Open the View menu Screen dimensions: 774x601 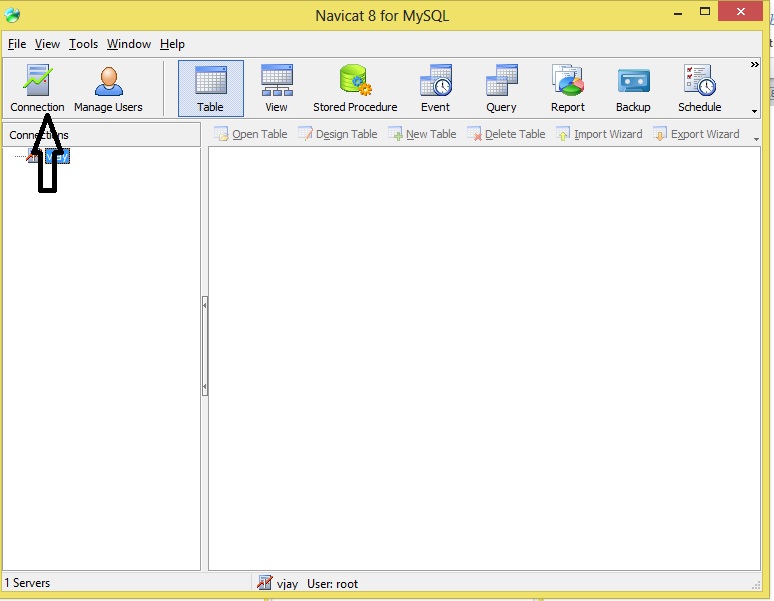point(47,44)
